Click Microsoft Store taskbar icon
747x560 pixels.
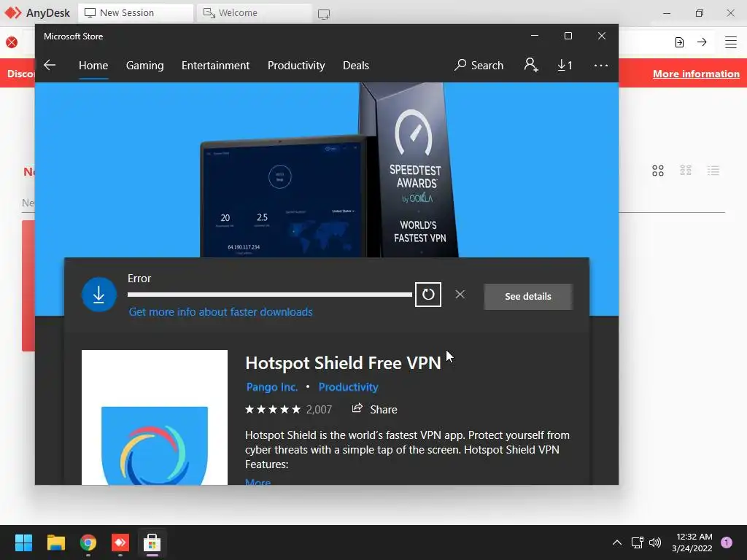(x=152, y=542)
